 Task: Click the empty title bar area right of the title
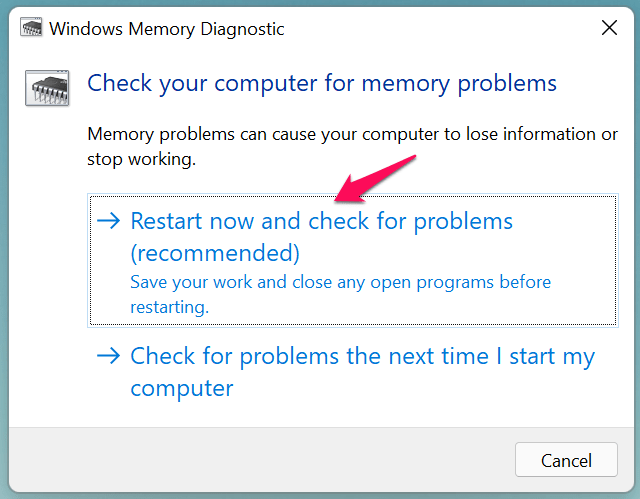430,29
